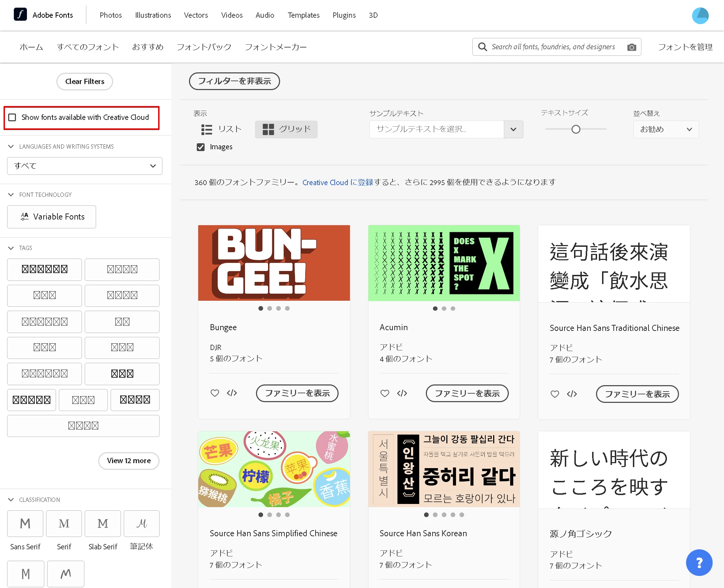Image resolution: width=724 pixels, height=588 pixels.
Task: Open the すべて language dropdown
Action: pos(85,166)
